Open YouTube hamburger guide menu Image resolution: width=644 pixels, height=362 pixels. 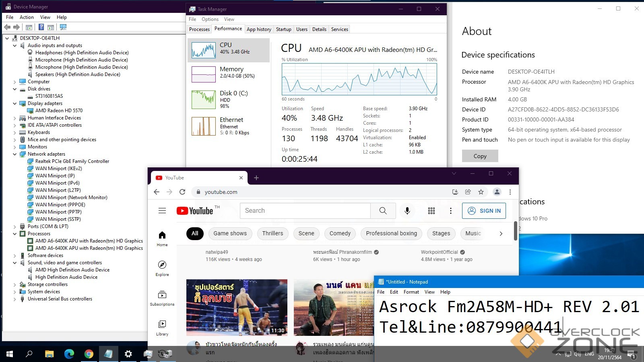click(162, 211)
